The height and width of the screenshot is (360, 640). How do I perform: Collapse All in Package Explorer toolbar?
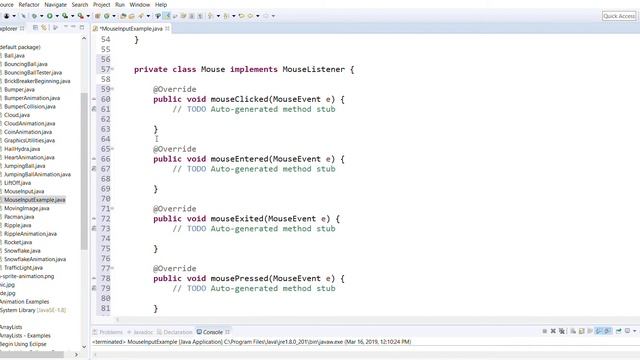coord(36,28)
